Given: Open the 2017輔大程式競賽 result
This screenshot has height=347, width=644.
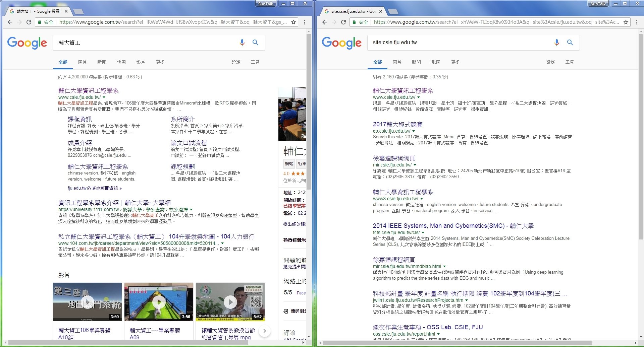Looking at the screenshot, I should (x=397, y=124).
